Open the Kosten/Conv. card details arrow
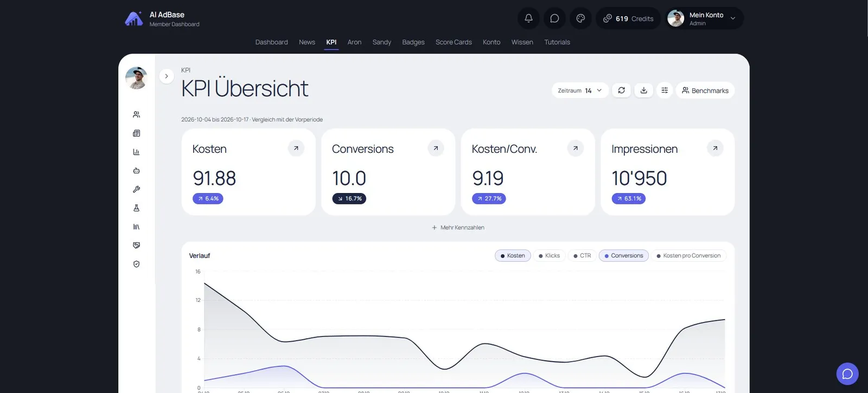The width and height of the screenshot is (868, 393). pos(576,148)
